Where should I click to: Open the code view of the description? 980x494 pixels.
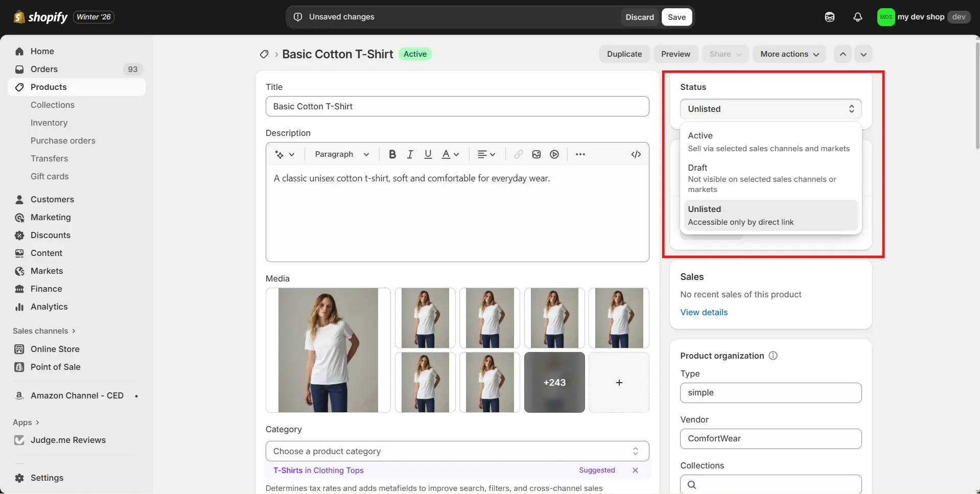coord(636,154)
